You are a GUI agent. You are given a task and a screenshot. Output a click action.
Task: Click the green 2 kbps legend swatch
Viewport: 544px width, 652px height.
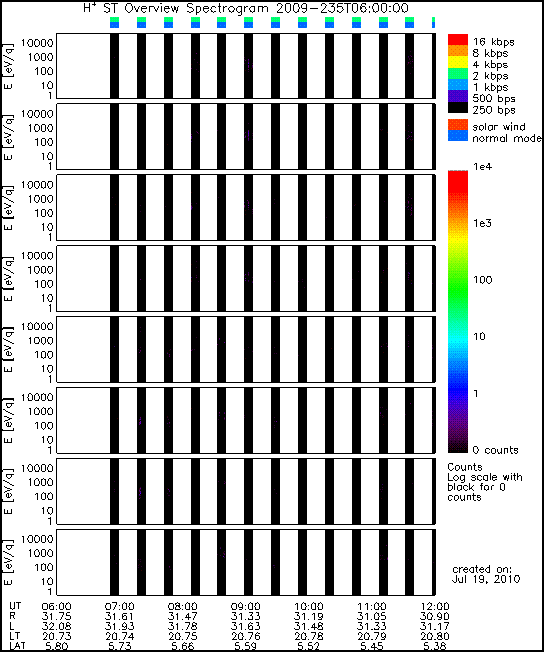[x=458, y=74]
